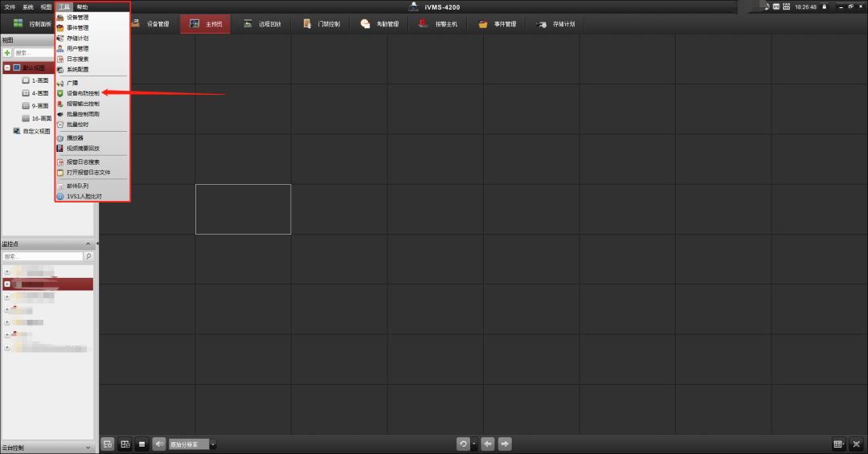Screen dimensions: 868x454
Task: Click the magnifier icon beside camera search
Action: tap(88, 256)
